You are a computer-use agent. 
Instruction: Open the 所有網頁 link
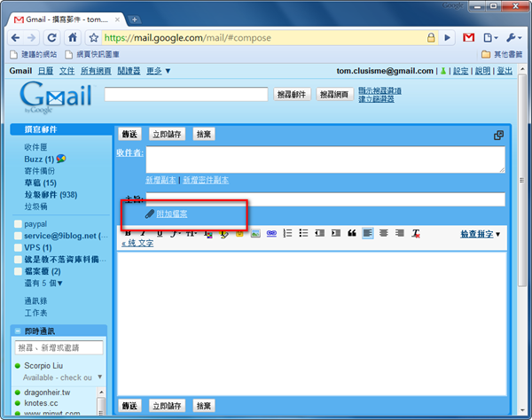tap(96, 71)
